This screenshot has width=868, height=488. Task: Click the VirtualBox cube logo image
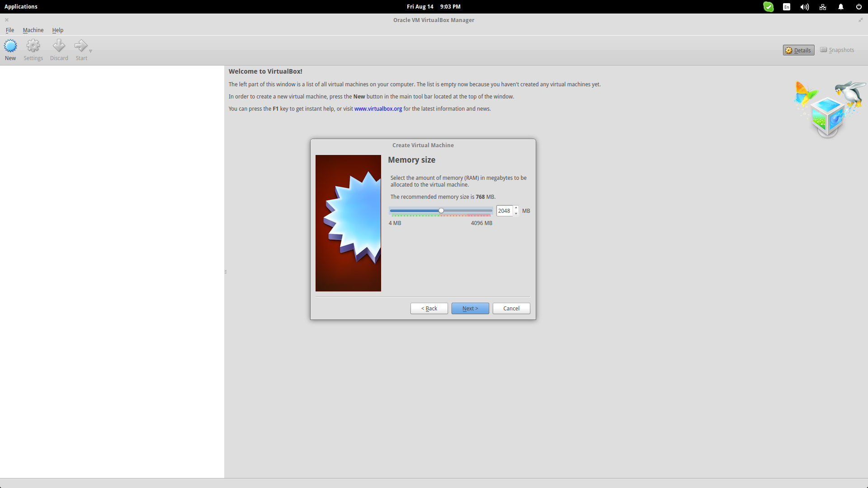tap(830, 109)
